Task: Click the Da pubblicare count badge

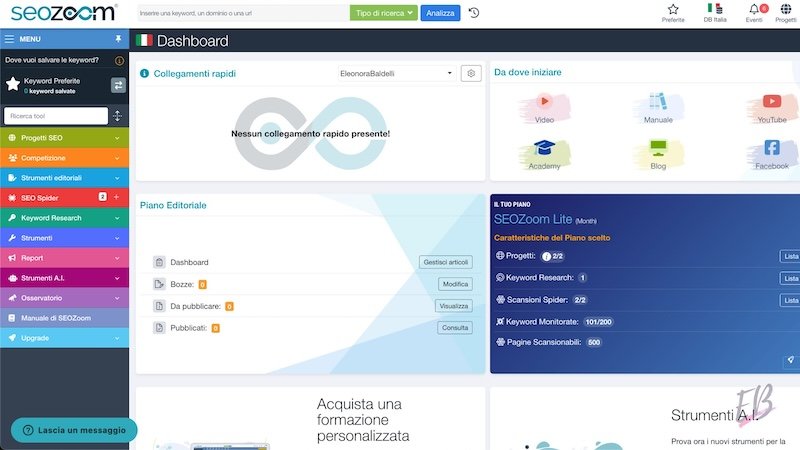Action: (230, 306)
